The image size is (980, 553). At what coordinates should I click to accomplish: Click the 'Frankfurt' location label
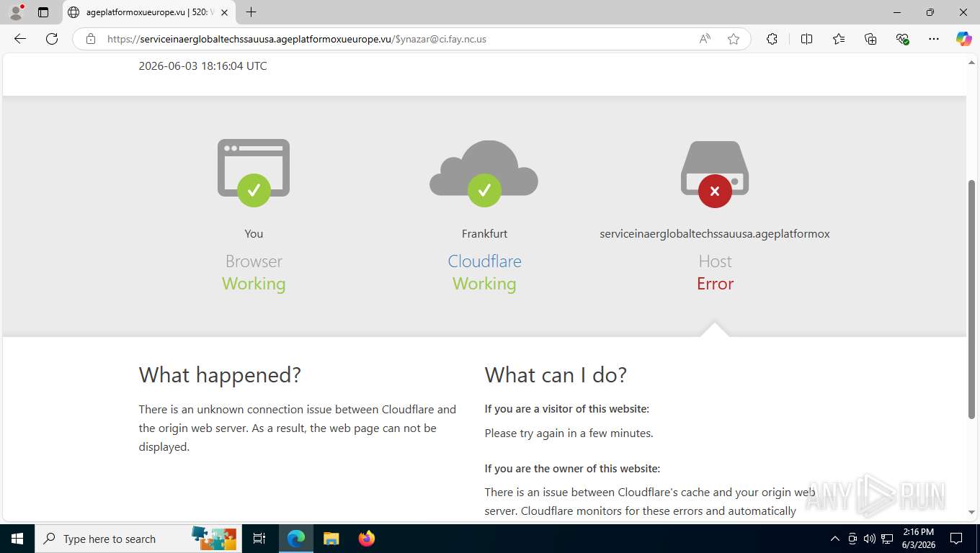pyautogui.click(x=484, y=233)
